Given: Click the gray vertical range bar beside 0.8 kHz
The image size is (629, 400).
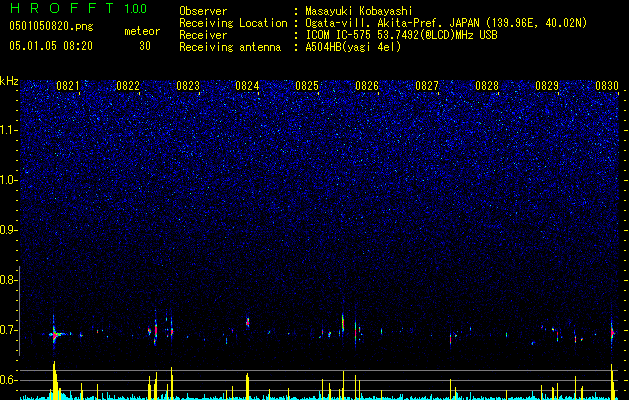Looking at the screenshot, I should click(20, 310).
